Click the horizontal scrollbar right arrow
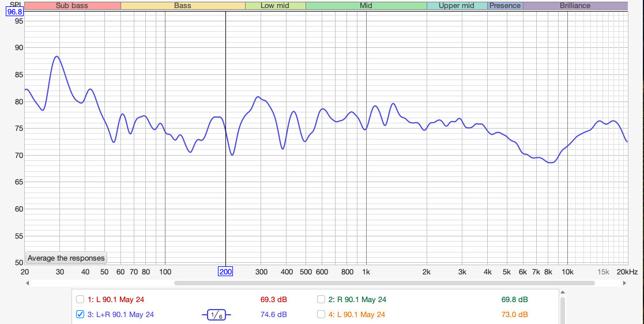644x324 pixels. (x=625, y=283)
